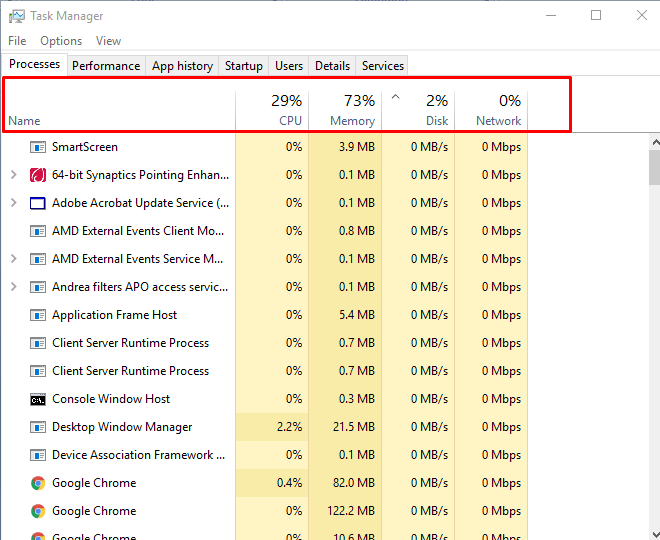Click the vertical scrollbar thumb
The height and width of the screenshot is (540, 660).
[655, 168]
